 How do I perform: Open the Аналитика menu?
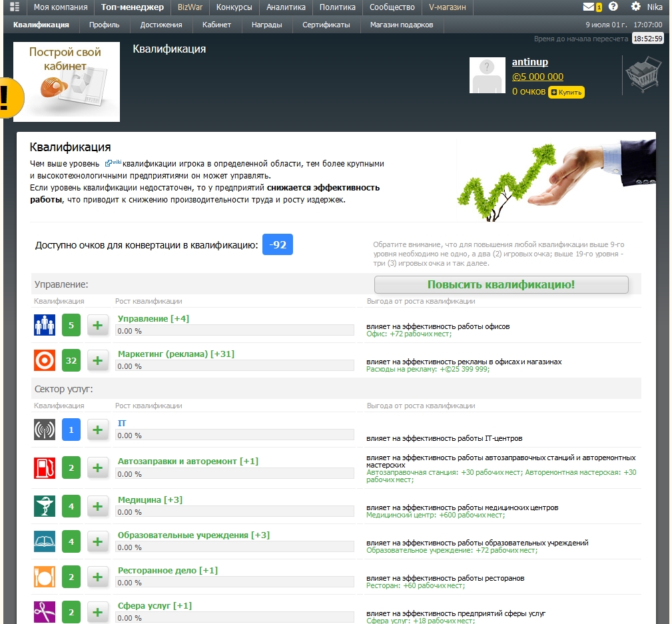286,7
